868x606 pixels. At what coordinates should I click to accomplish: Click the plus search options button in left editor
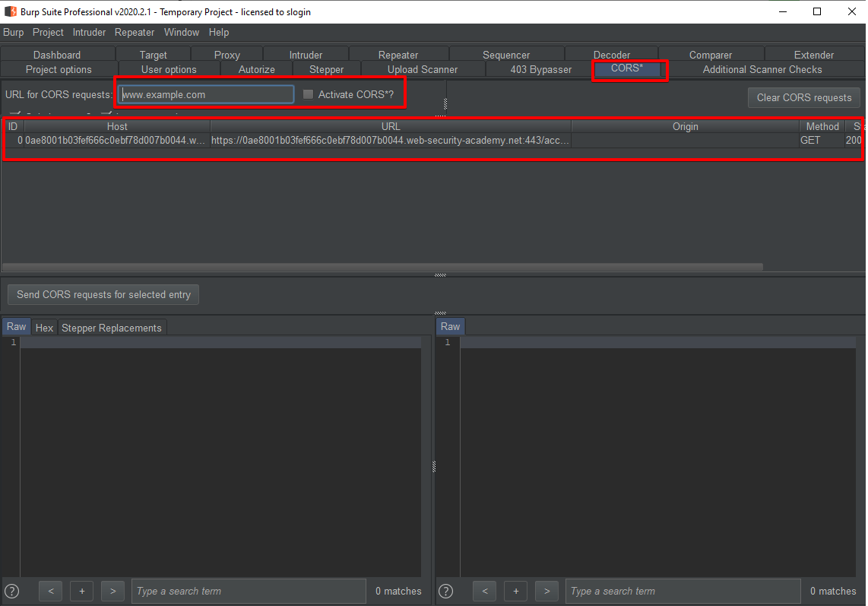(x=82, y=591)
